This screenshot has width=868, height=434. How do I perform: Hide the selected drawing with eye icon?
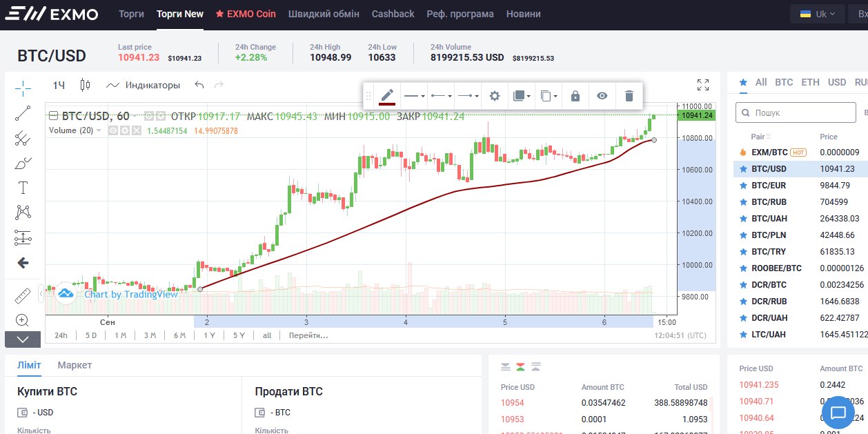pos(602,96)
